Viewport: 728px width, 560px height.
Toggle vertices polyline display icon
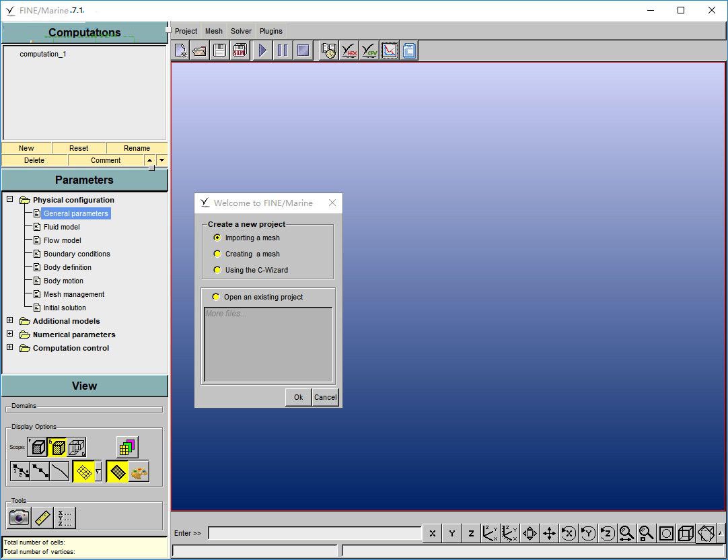40,471
